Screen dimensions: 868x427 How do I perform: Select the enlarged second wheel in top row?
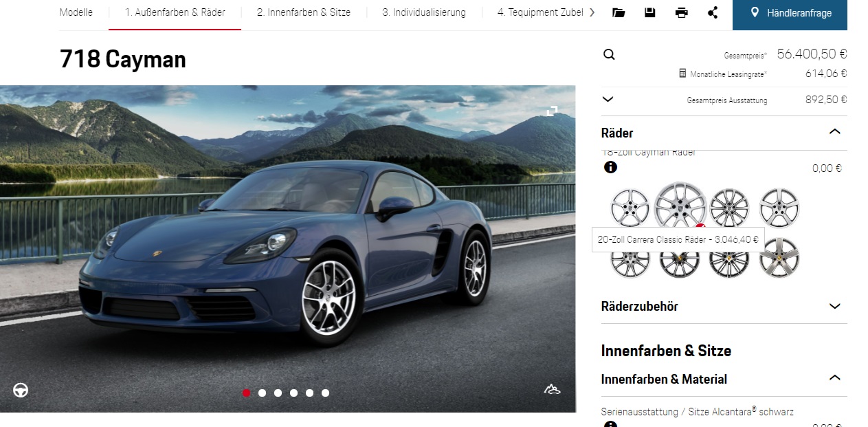pos(680,205)
